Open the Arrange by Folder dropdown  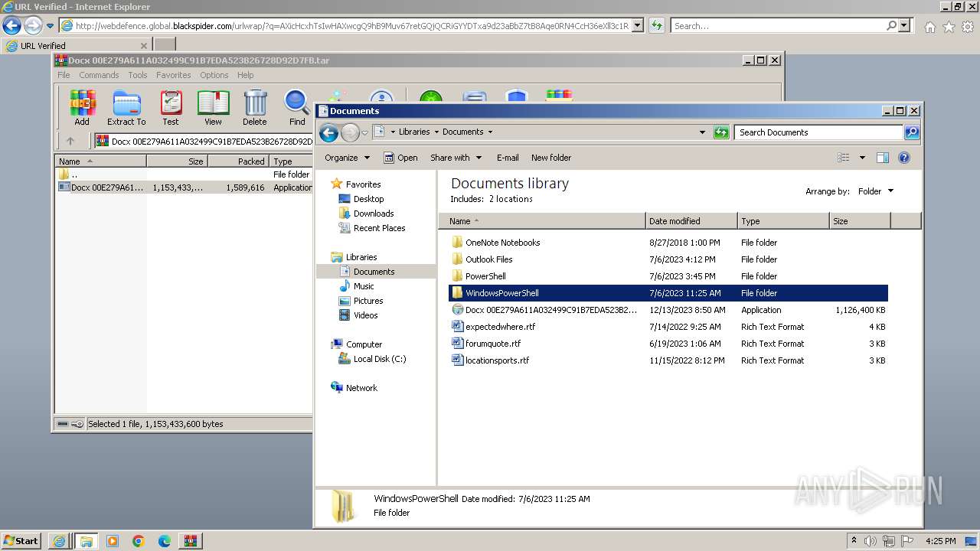(876, 191)
